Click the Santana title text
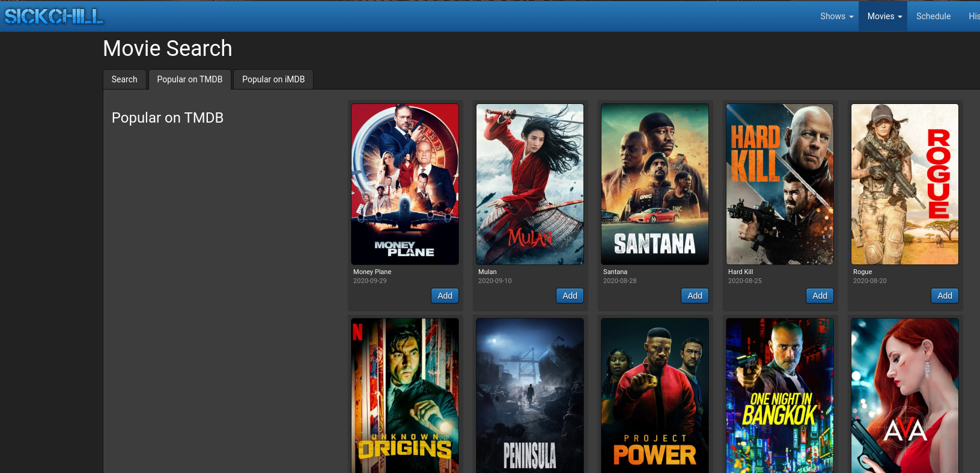This screenshot has width=980, height=473. tap(615, 272)
